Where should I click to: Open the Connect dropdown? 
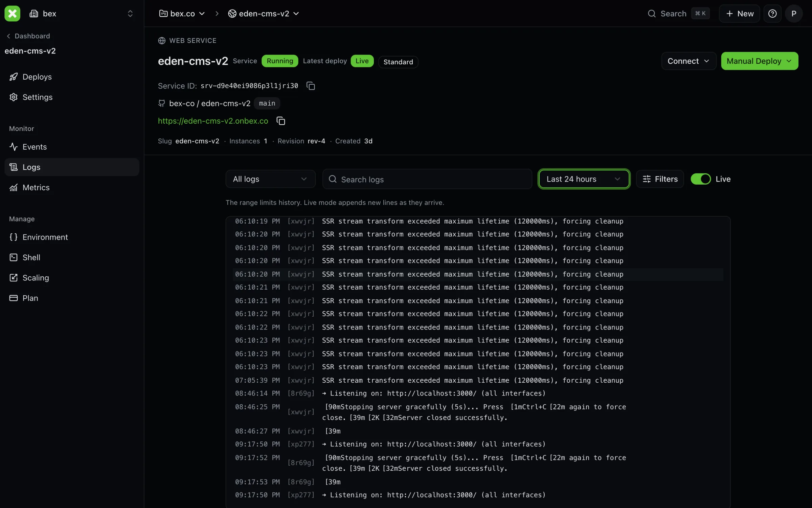[689, 61]
